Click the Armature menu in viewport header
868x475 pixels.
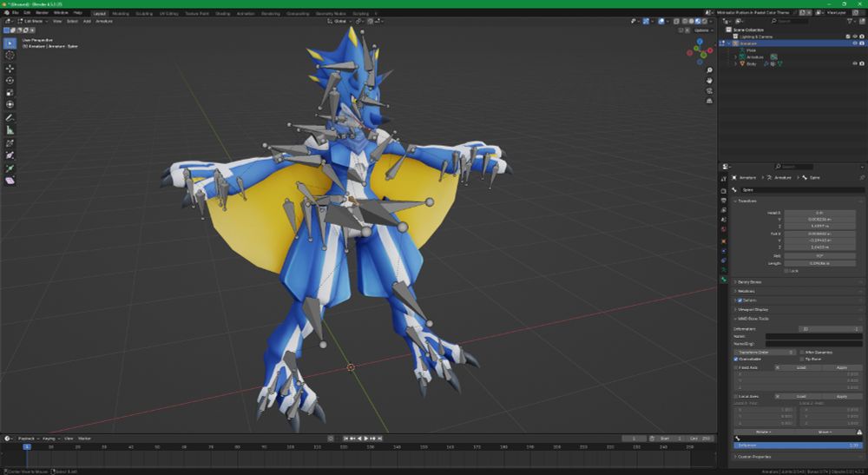coord(104,21)
